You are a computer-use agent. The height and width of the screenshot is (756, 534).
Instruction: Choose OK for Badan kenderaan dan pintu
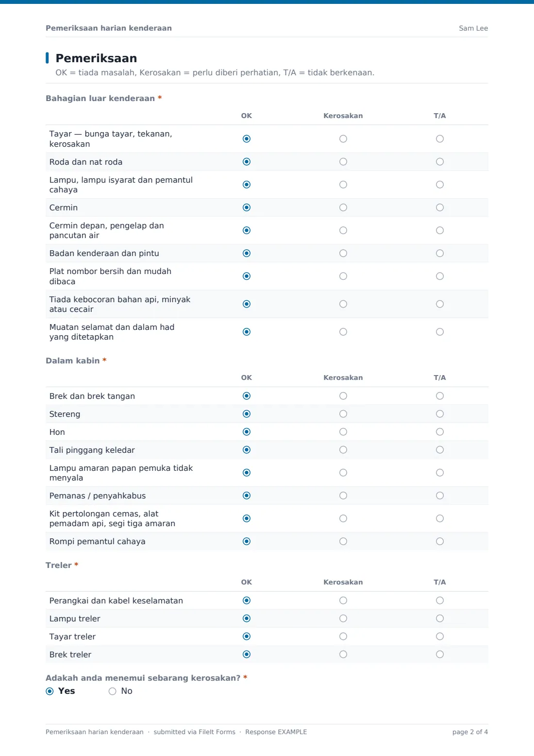click(247, 253)
